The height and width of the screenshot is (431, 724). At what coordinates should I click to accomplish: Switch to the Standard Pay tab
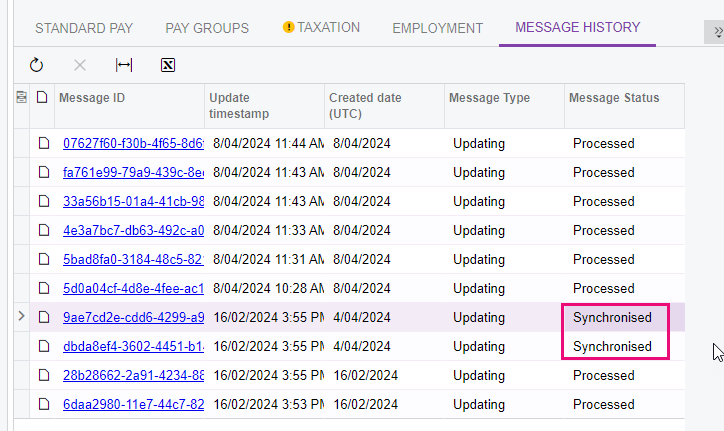[x=84, y=28]
